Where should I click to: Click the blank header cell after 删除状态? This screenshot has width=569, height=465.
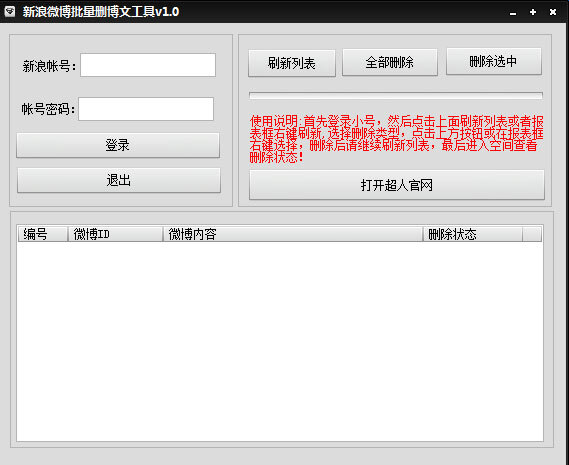[532, 234]
